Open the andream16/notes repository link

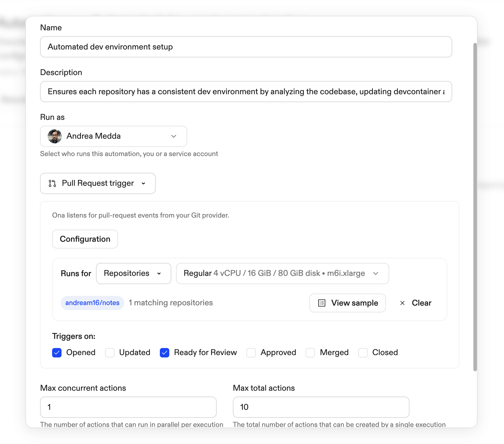pyautogui.click(x=92, y=303)
